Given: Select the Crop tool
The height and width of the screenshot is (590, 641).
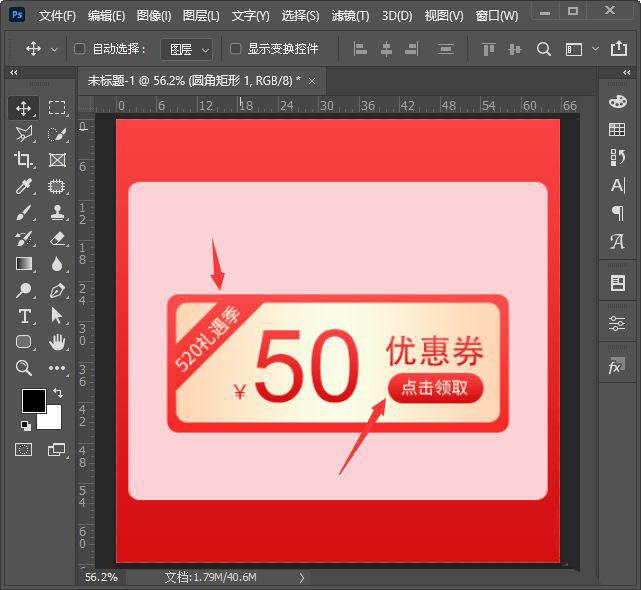Looking at the screenshot, I should pyautogui.click(x=24, y=160).
